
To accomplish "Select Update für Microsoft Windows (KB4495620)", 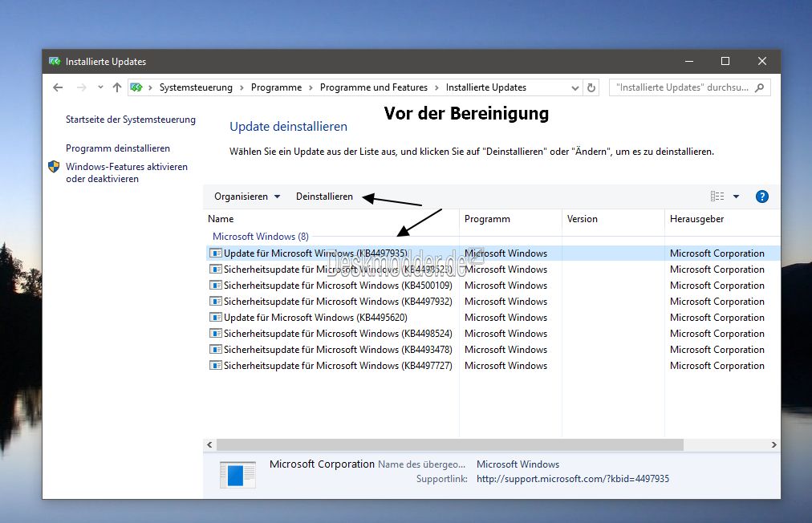I will coord(492,318).
